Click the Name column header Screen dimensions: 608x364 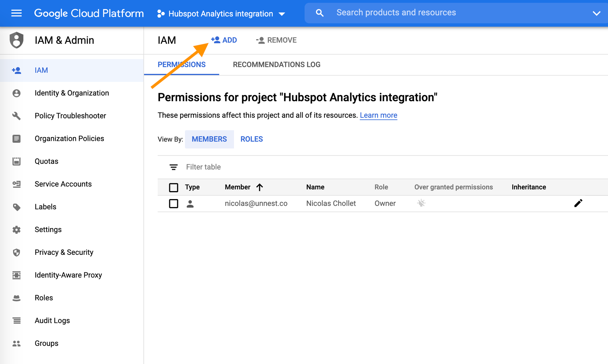point(315,187)
